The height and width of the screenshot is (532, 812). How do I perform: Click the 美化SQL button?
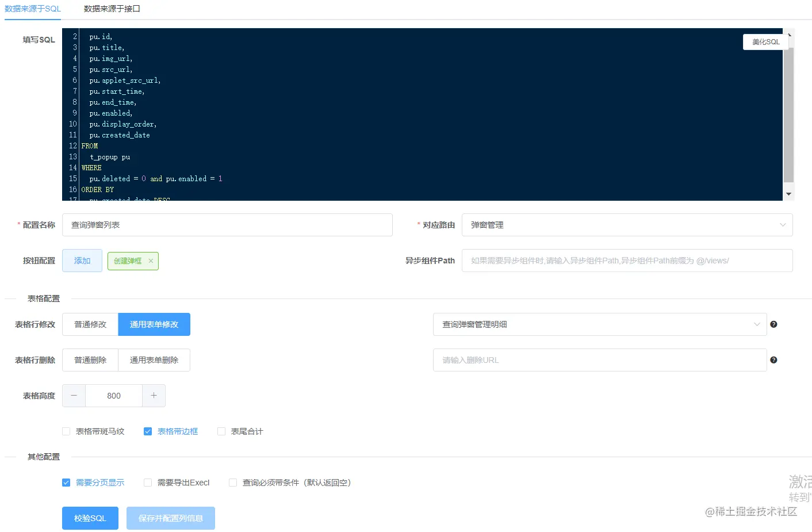[x=765, y=42]
